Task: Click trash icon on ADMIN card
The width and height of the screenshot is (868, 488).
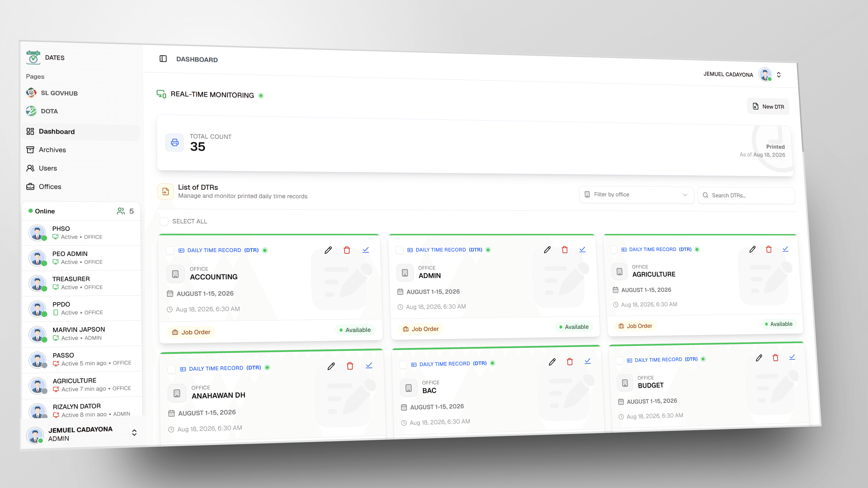Action: [x=565, y=250]
